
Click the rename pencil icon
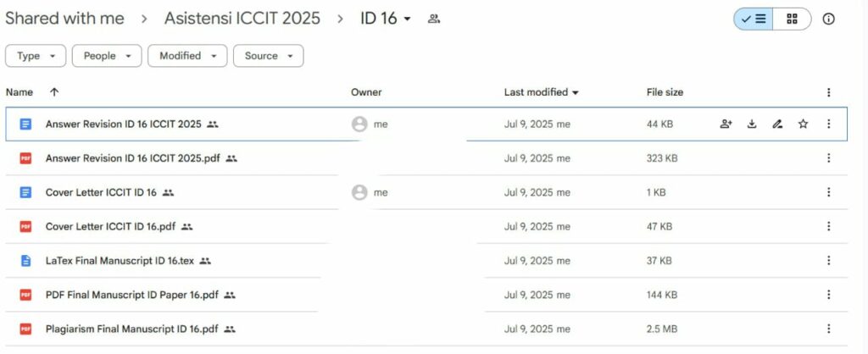tap(777, 124)
